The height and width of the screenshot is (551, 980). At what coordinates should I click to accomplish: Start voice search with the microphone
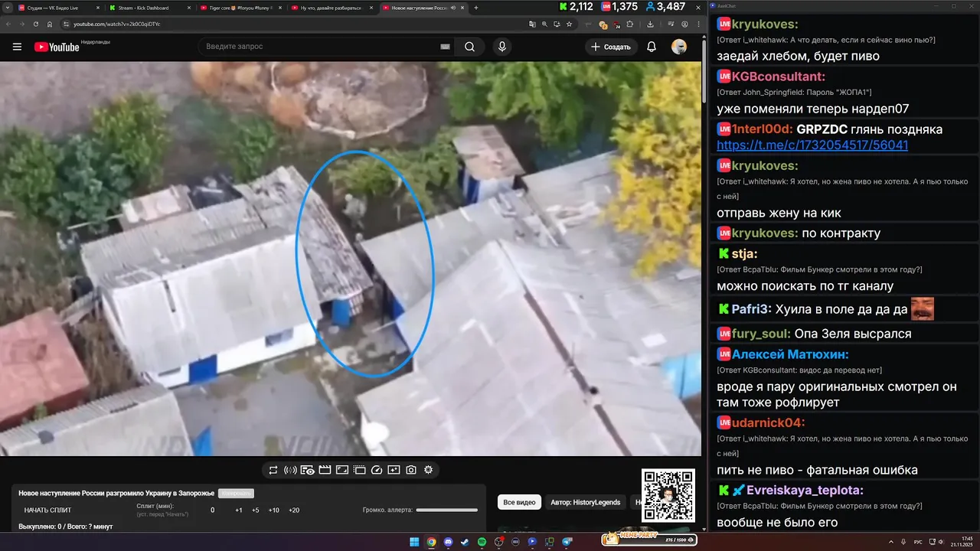502,47
